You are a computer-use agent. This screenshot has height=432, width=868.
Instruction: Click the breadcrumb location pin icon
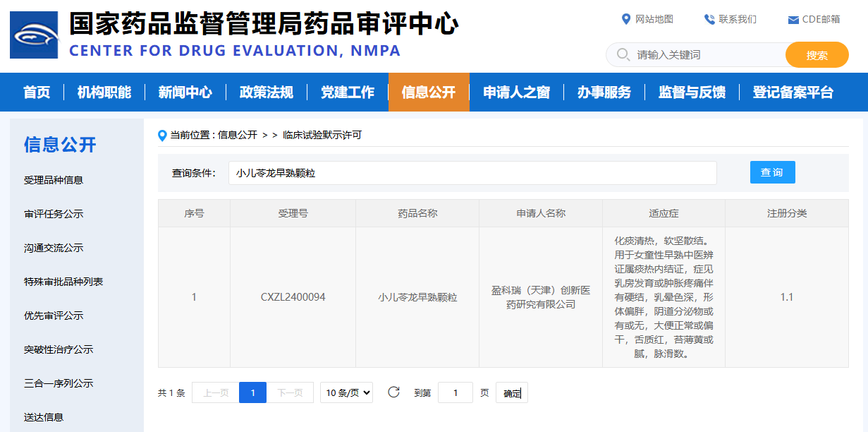(x=163, y=135)
